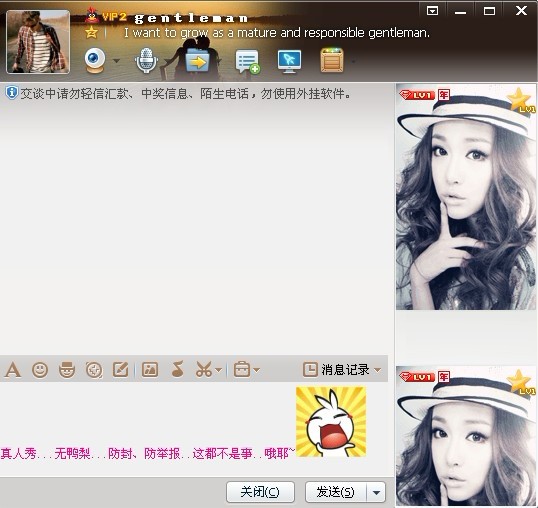The width and height of the screenshot is (538, 508).
Task: Click the rabbit emoticon in the input box
Action: [x=331, y=422]
